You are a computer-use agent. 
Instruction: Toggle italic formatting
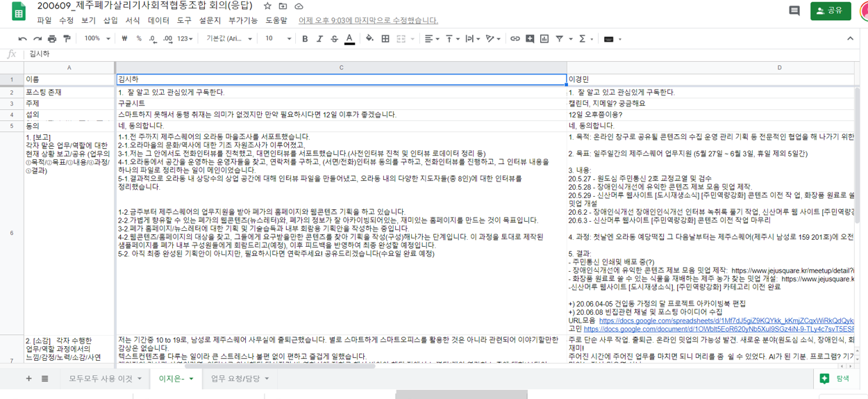coord(319,39)
